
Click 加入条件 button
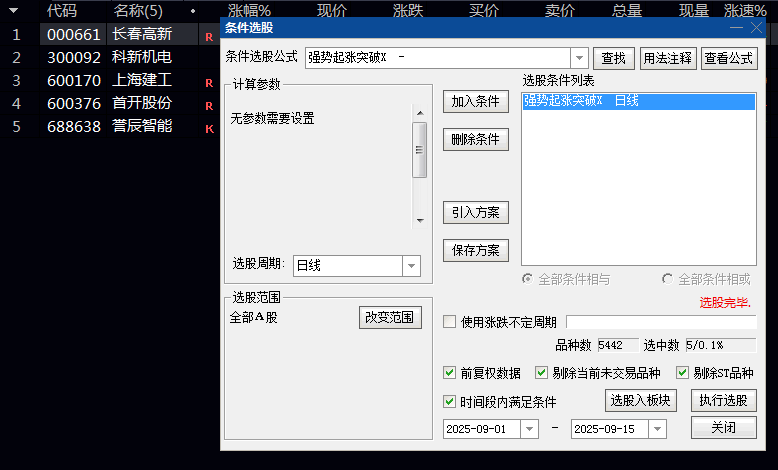pos(476,101)
